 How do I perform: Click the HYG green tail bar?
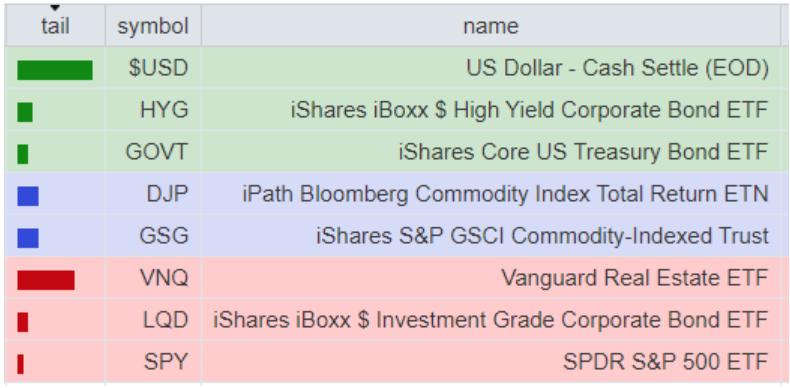(25, 112)
